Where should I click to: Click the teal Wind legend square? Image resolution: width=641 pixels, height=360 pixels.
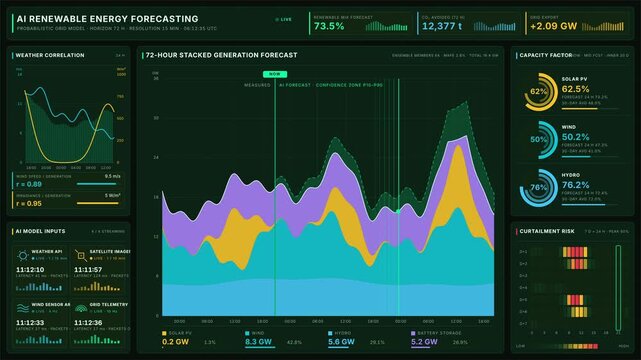point(247,333)
